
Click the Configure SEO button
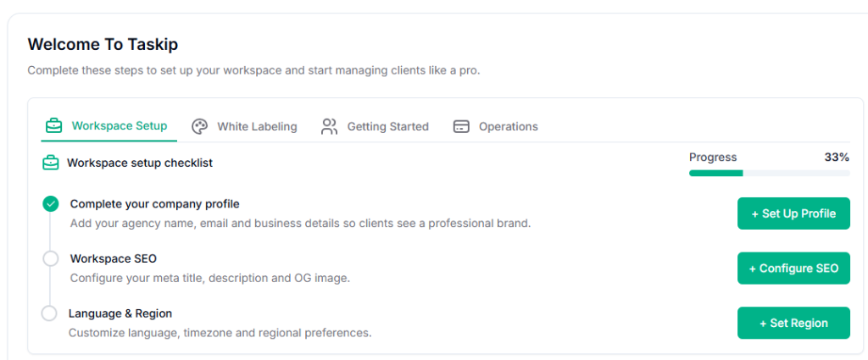click(793, 269)
